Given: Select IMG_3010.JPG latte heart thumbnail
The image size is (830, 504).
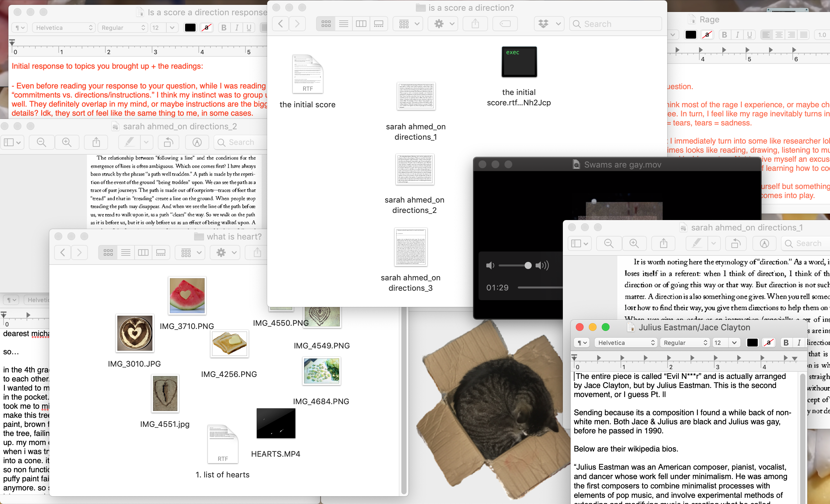Looking at the screenshot, I should pos(135,333).
